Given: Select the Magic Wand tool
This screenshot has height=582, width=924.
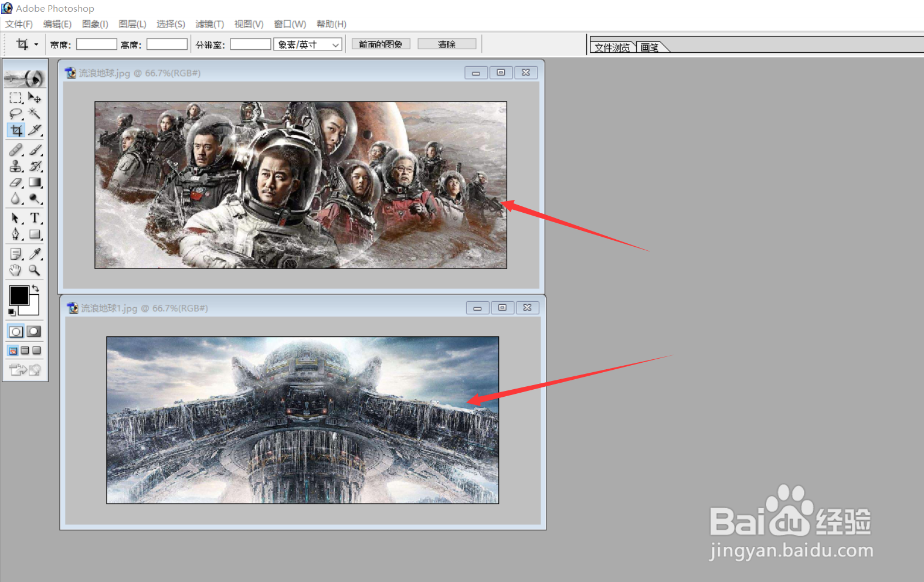Looking at the screenshot, I should pos(35,113).
